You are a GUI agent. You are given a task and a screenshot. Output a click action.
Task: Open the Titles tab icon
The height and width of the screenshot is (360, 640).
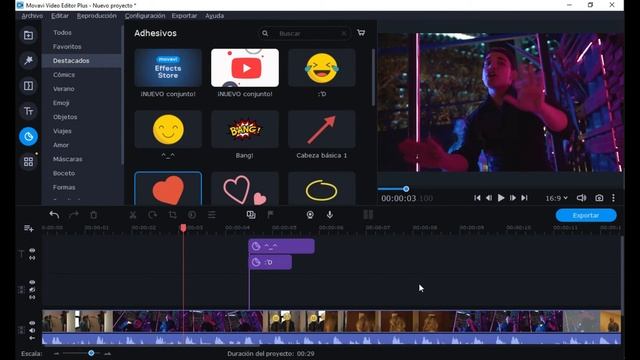pos(28,111)
